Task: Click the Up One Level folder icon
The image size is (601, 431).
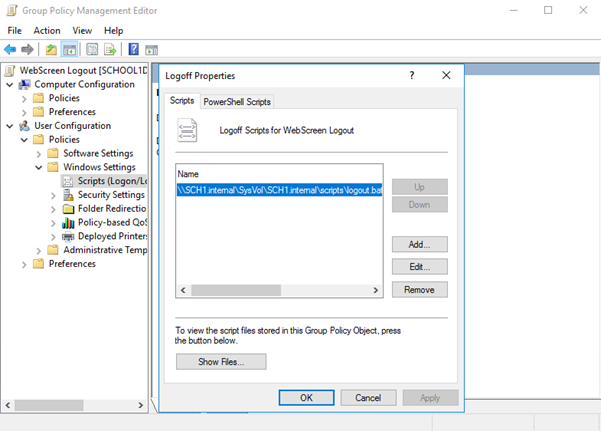Action: click(x=51, y=49)
